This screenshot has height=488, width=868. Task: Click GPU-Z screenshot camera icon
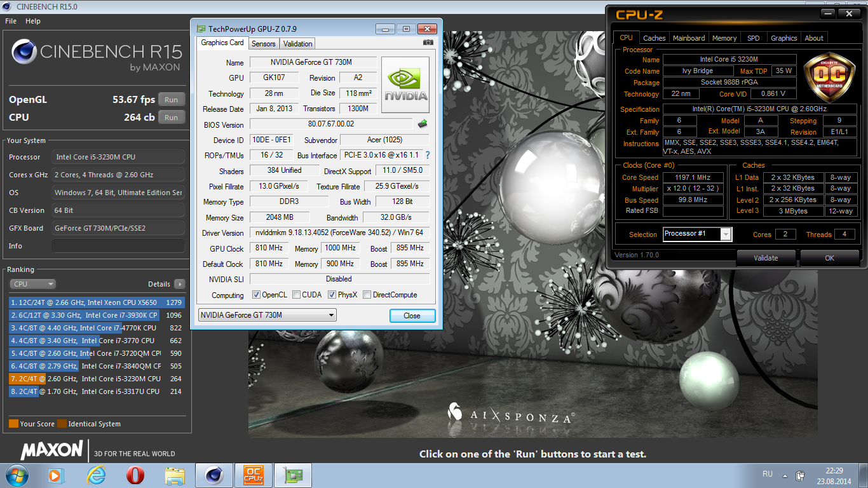[x=428, y=43]
